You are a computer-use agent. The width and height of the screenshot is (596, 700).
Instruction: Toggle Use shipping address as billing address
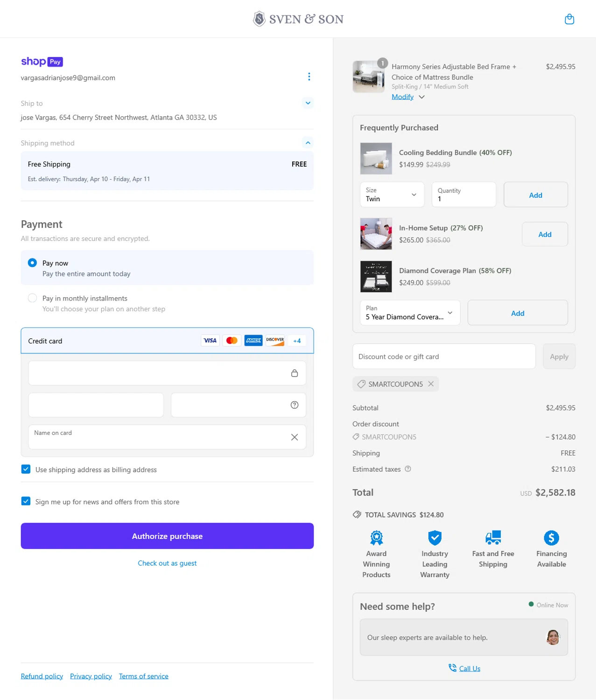[26, 469]
